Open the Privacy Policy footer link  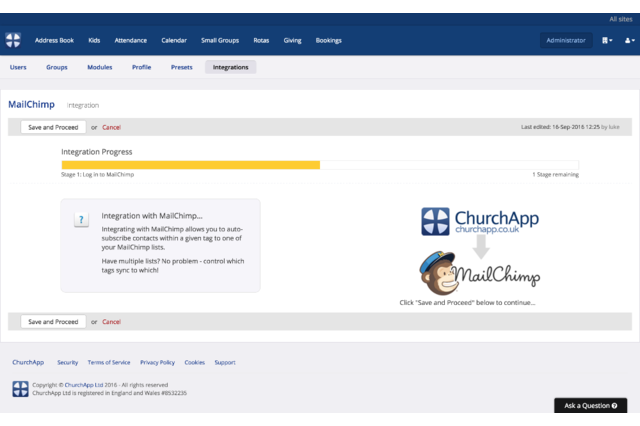157,362
